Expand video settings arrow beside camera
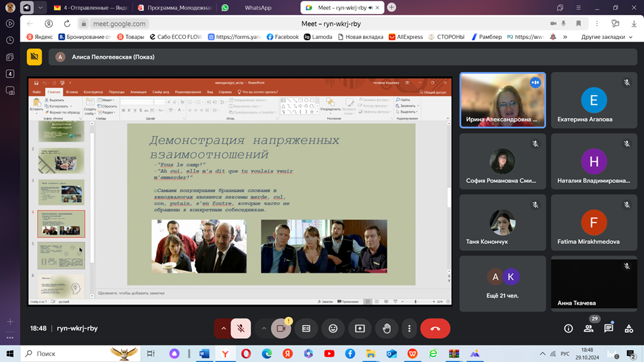Image resolution: width=644 pixels, height=362 pixels. (x=264, y=328)
